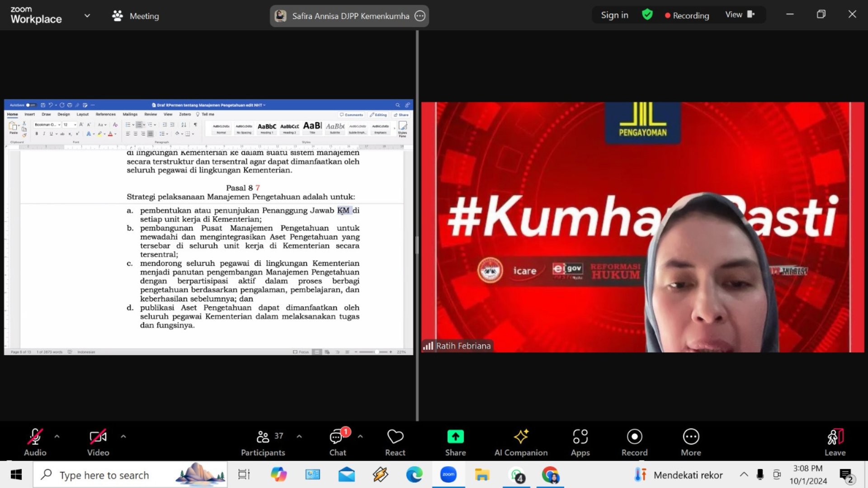The height and width of the screenshot is (488, 868).
Task: Open the Design ribbon tab
Action: pyautogui.click(x=64, y=115)
